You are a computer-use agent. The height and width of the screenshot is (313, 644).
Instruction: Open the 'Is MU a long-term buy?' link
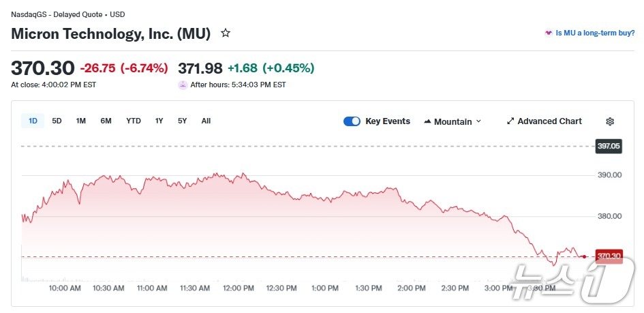click(x=594, y=33)
